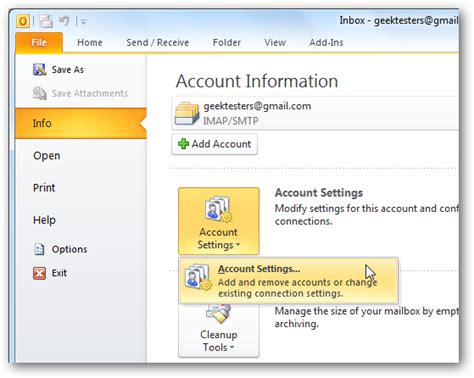Open the Help section
Screen dimensions: 474x378
click(44, 220)
